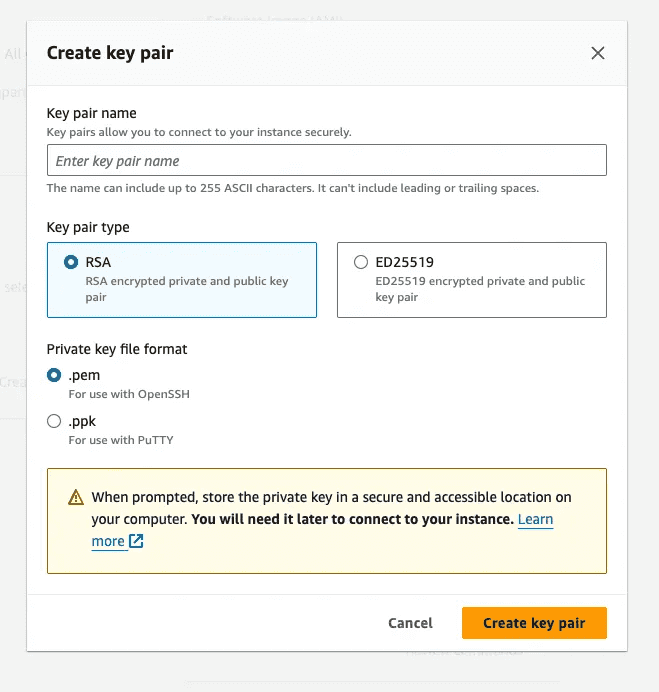Click the warning triangle icon
Screen dimensions: 659x692
(x=76, y=497)
